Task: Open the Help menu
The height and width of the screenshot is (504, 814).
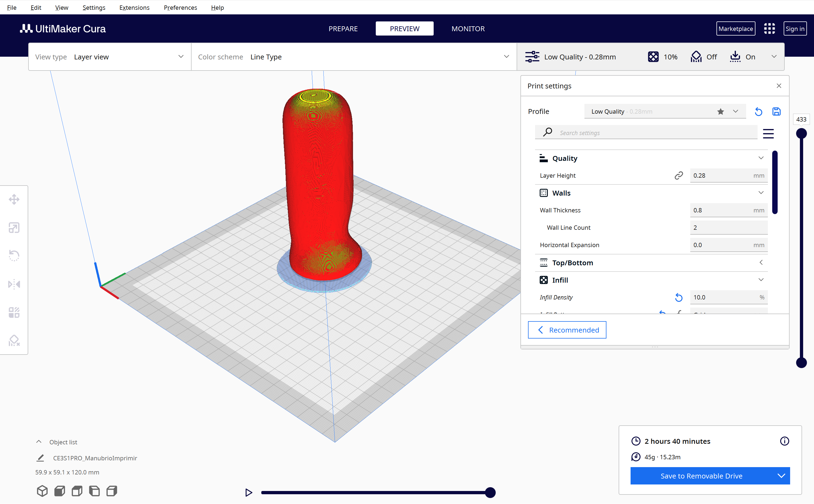Action: click(217, 7)
